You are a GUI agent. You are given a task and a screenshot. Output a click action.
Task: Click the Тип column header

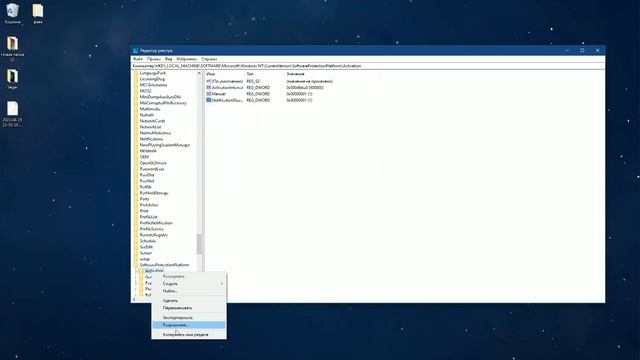click(264, 74)
